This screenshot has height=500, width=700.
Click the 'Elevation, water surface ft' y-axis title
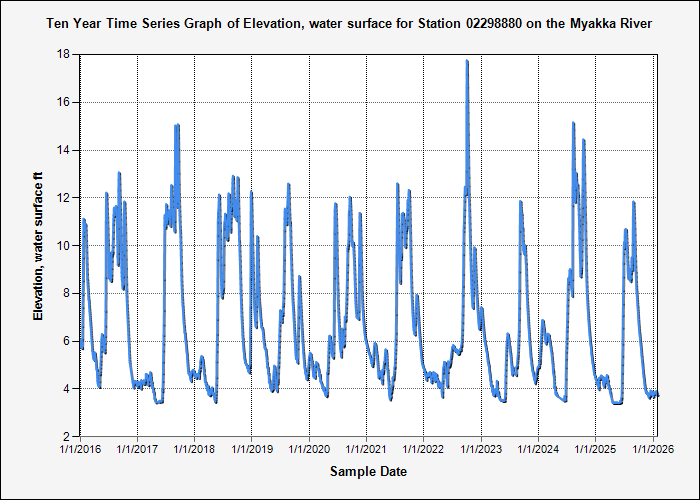point(39,245)
